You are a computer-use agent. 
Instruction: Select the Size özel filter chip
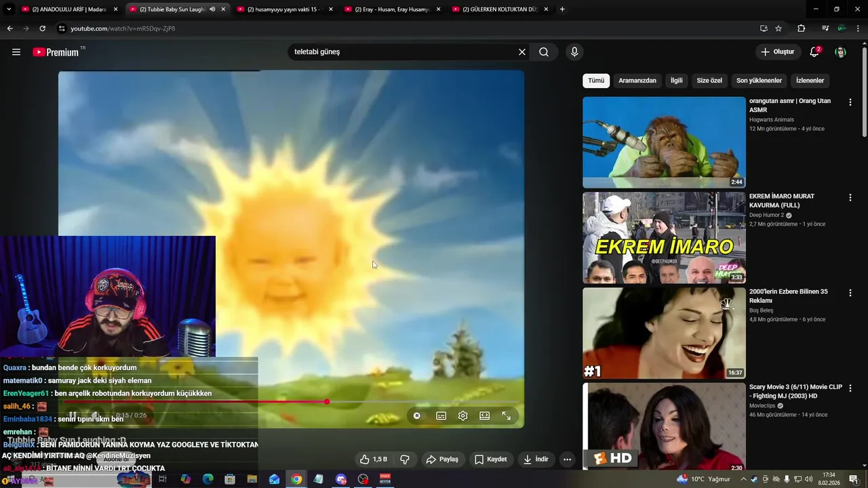point(709,81)
